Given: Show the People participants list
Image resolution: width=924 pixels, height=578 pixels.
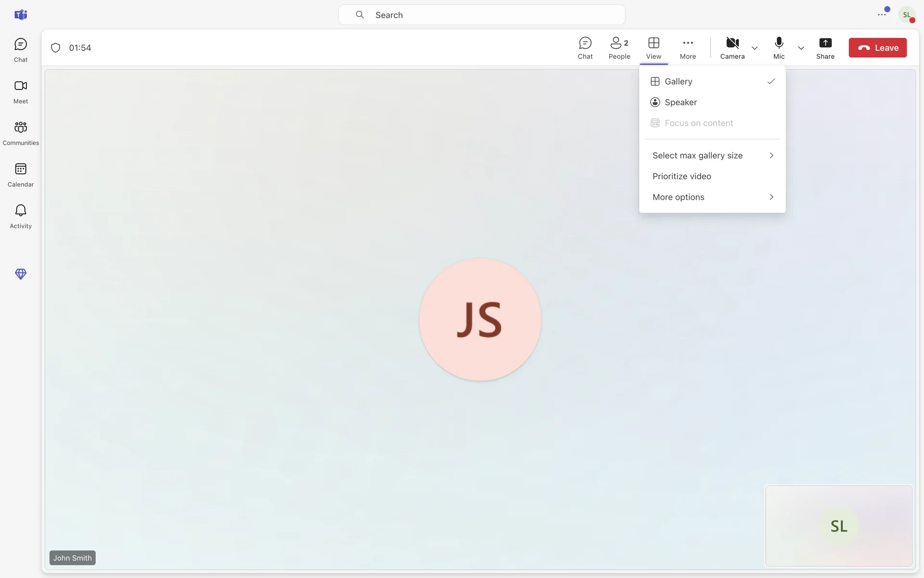Looking at the screenshot, I should point(619,48).
